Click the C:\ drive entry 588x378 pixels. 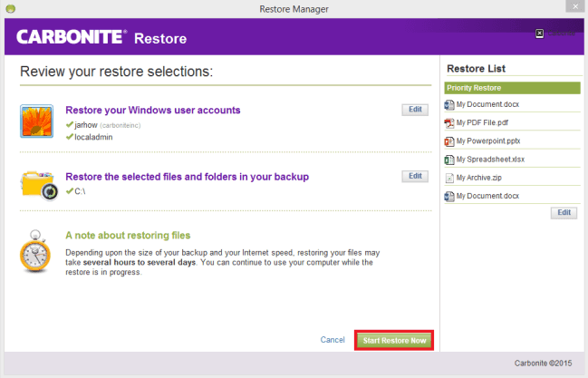click(80, 191)
